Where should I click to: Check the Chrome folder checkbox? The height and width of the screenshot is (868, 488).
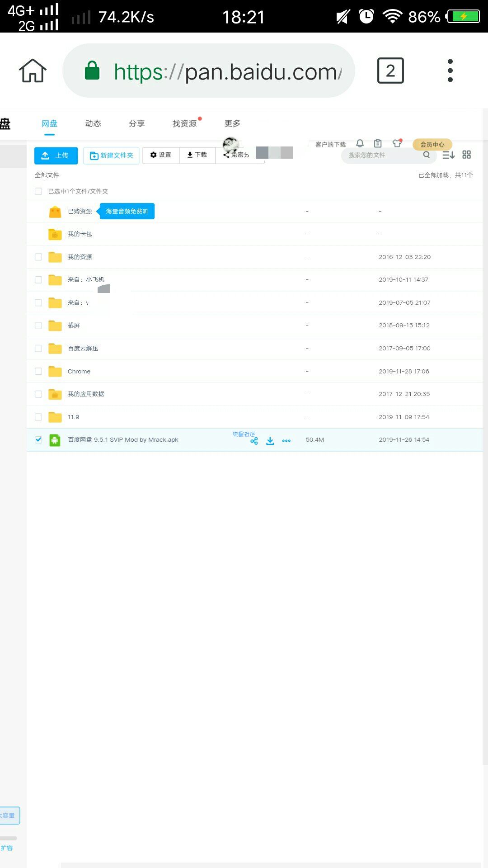(x=38, y=371)
